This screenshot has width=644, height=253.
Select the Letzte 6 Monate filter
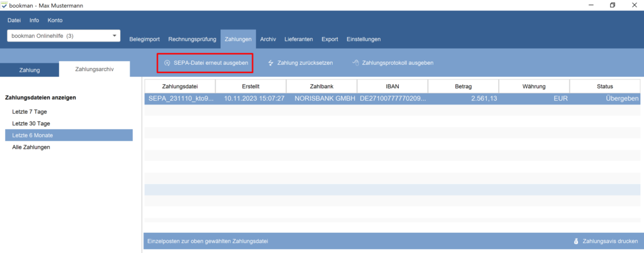pyautogui.click(x=69, y=135)
